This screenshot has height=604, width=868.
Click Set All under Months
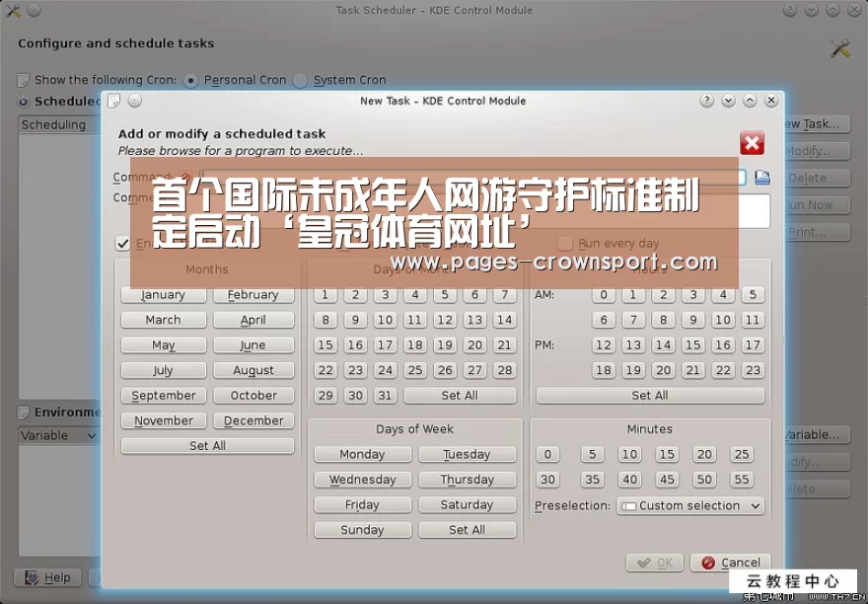click(x=207, y=446)
